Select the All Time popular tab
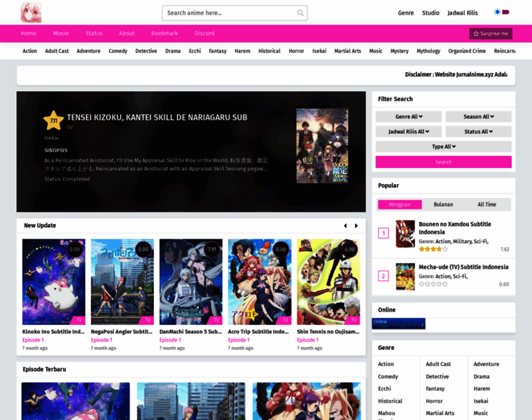 click(x=487, y=204)
